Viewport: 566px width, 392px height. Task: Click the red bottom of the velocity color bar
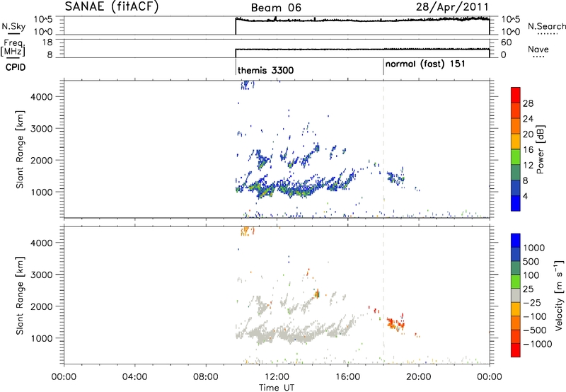(x=516, y=350)
